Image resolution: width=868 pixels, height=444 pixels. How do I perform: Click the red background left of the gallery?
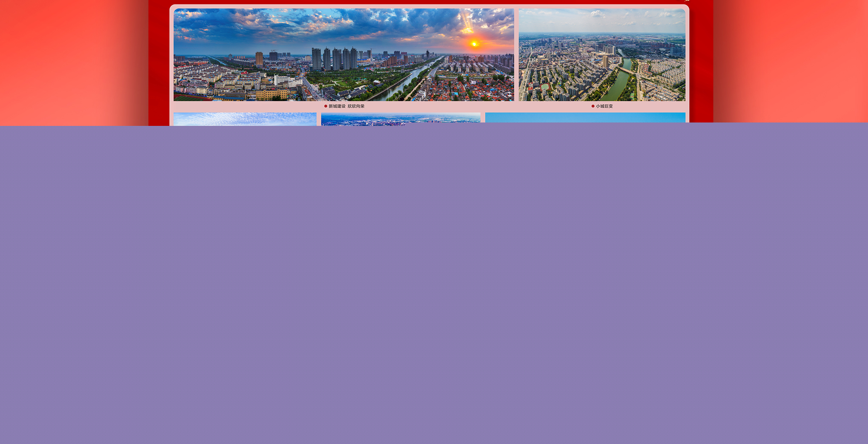[72, 64]
